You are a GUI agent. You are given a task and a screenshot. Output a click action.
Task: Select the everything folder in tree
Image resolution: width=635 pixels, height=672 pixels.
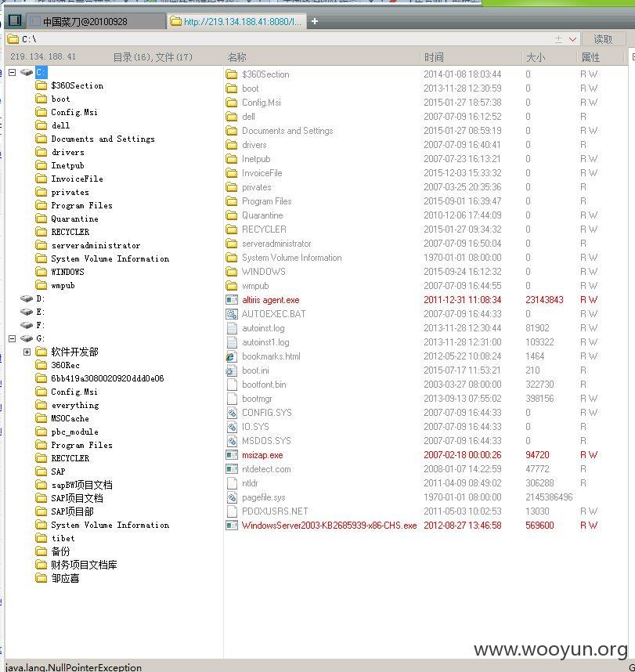pos(75,405)
